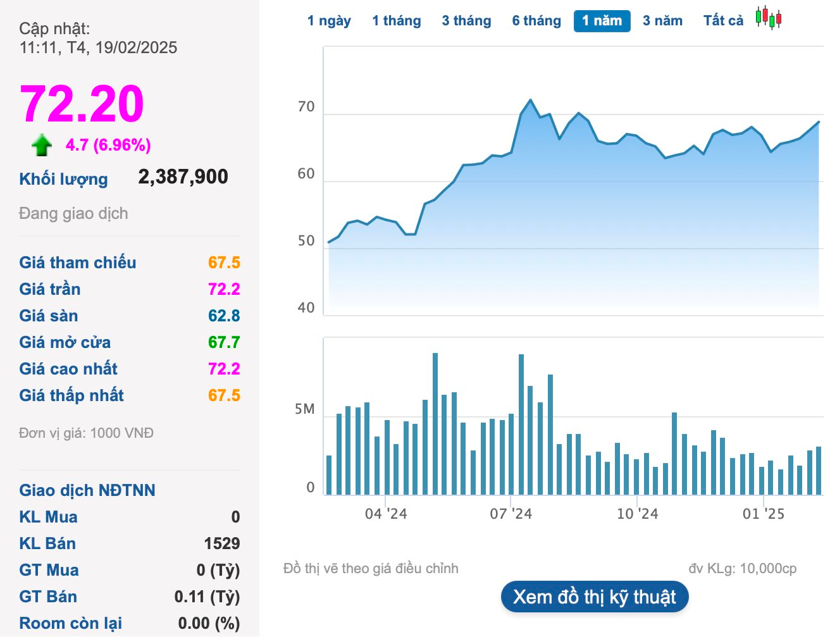The width and height of the screenshot is (830, 644).
Task: Click the 5M volume axis label
Action: click(x=305, y=409)
